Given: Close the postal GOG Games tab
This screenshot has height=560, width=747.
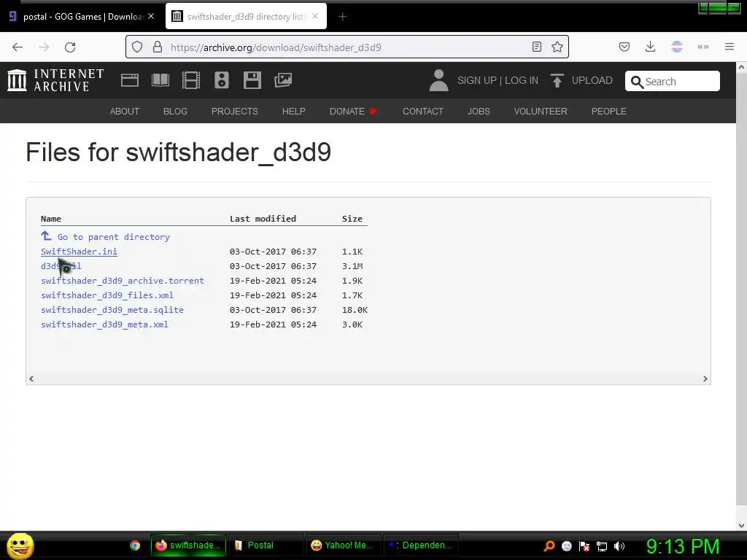Looking at the screenshot, I should (151, 16).
